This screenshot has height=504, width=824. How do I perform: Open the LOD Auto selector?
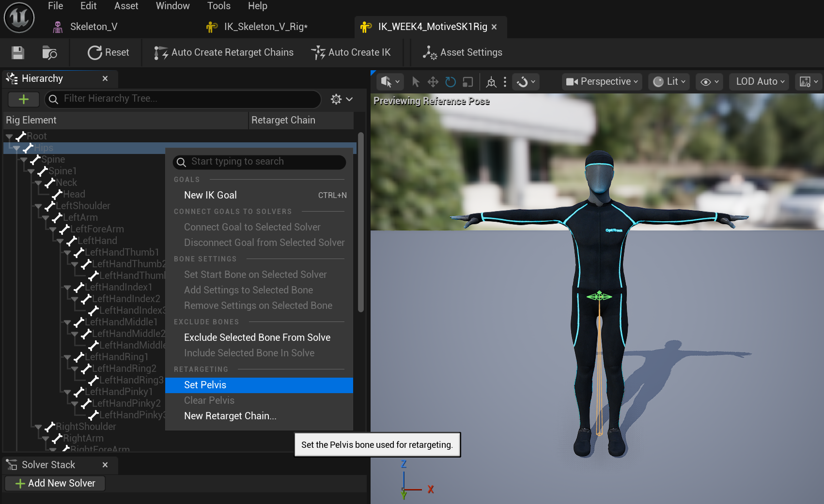pyautogui.click(x=759, y=81)
